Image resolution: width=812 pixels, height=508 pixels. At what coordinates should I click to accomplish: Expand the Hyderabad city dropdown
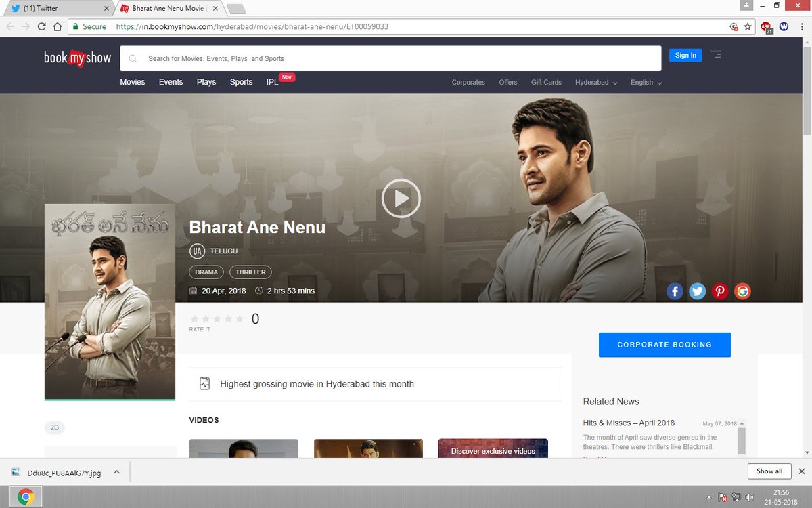pyautogui.click(x=596, y=83)
